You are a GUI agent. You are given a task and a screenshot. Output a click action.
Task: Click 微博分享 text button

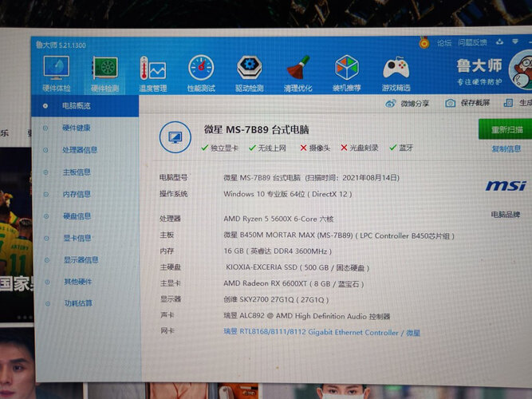tap(415, 104)
